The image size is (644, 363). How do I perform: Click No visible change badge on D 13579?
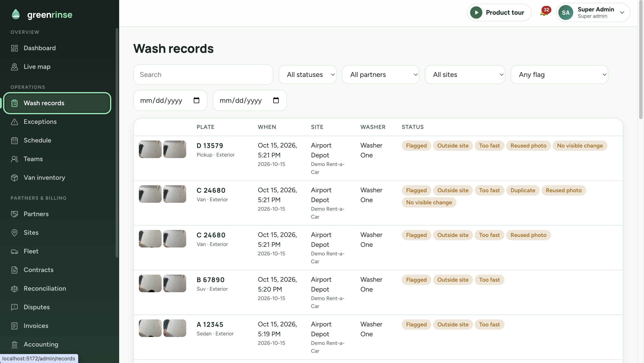click(580, 146)
